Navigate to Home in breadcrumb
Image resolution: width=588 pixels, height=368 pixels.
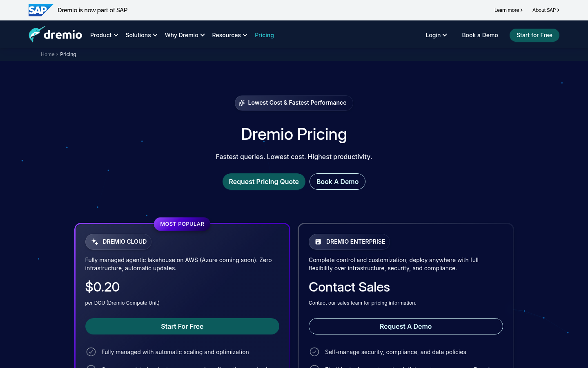[47, 54]
